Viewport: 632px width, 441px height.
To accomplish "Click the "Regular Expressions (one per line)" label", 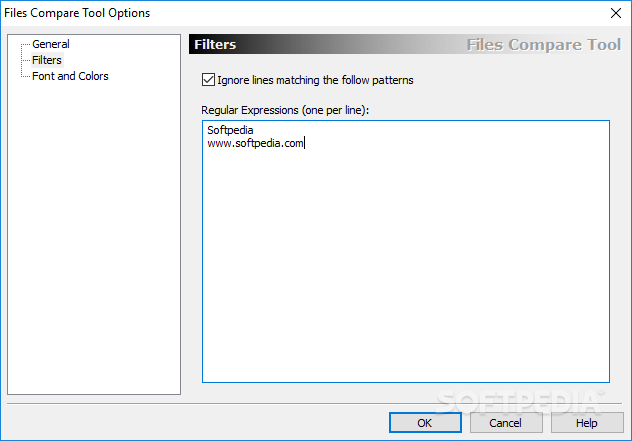I will point(285,110).
